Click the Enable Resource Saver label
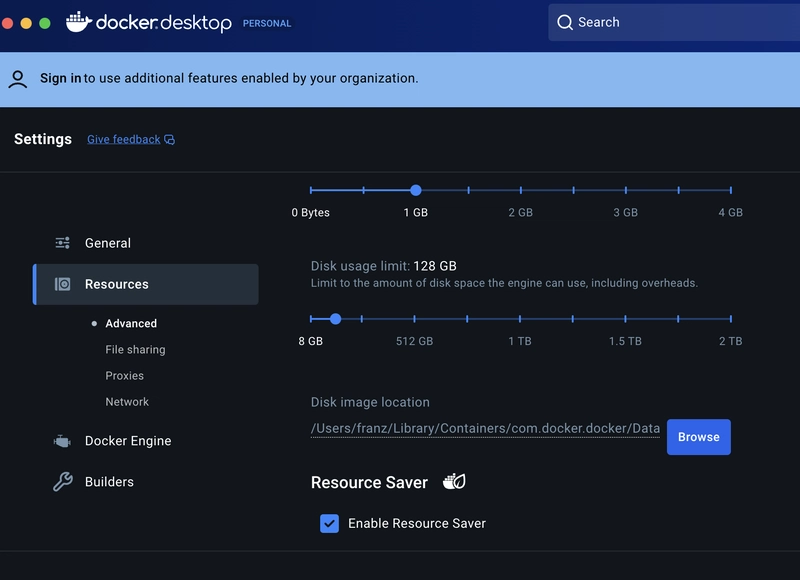The height and width of the screenshot is (580, 800). 417,523
